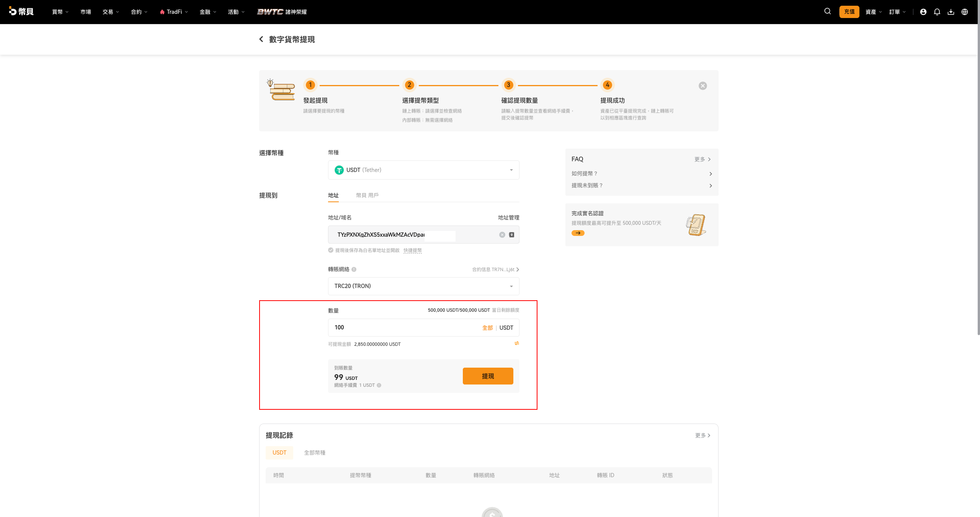Open the language globe icon
This screenshot has height=517, width=980.
coord(964,12)
